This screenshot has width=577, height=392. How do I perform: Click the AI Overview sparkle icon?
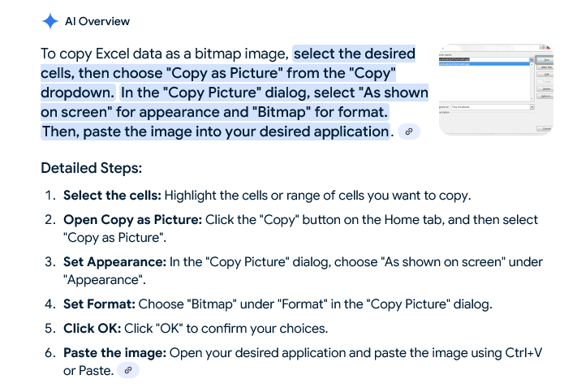click(50, 21)
